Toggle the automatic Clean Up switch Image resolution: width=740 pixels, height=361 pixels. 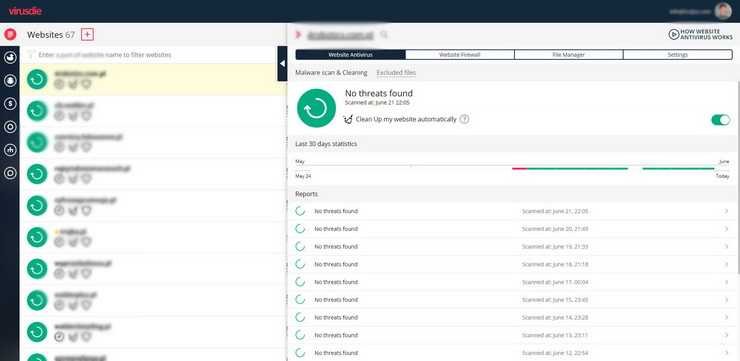pyautogui.click(x=721, y=120)
